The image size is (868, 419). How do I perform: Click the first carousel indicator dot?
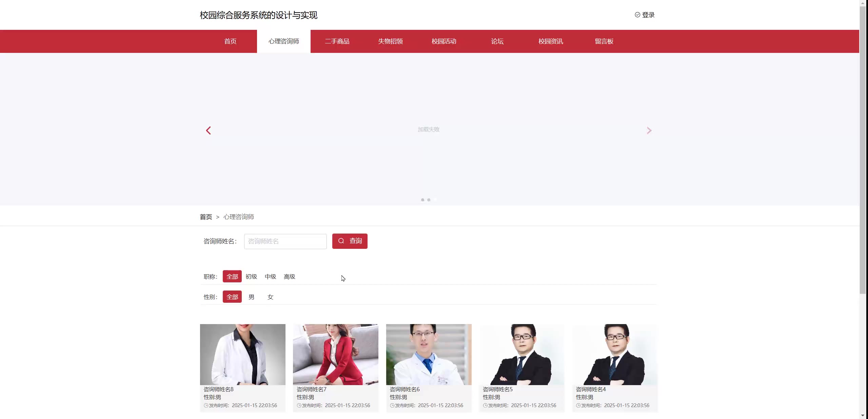pyautogui.click(x=422, y=200)
